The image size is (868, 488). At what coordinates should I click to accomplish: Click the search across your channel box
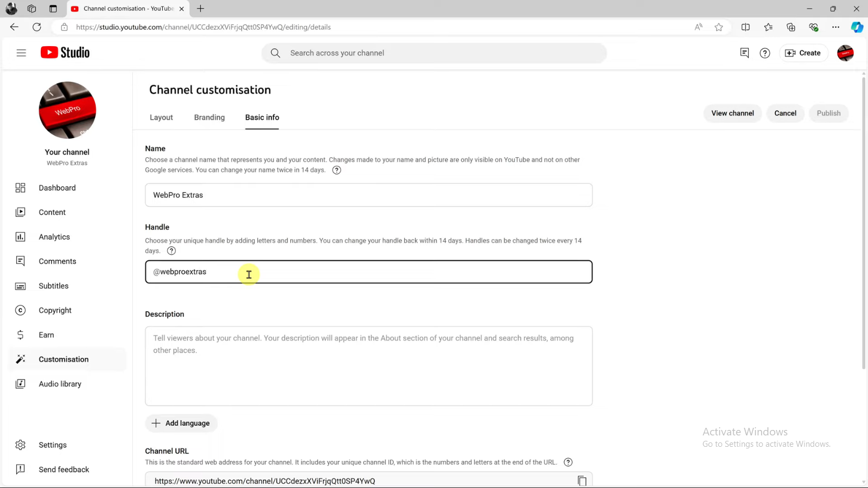433,53
